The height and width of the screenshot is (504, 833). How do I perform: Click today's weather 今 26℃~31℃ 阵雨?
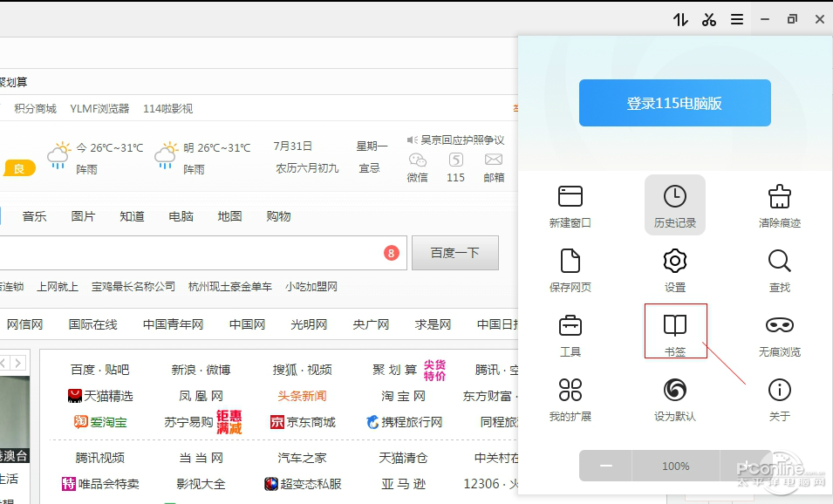[95, 158]
